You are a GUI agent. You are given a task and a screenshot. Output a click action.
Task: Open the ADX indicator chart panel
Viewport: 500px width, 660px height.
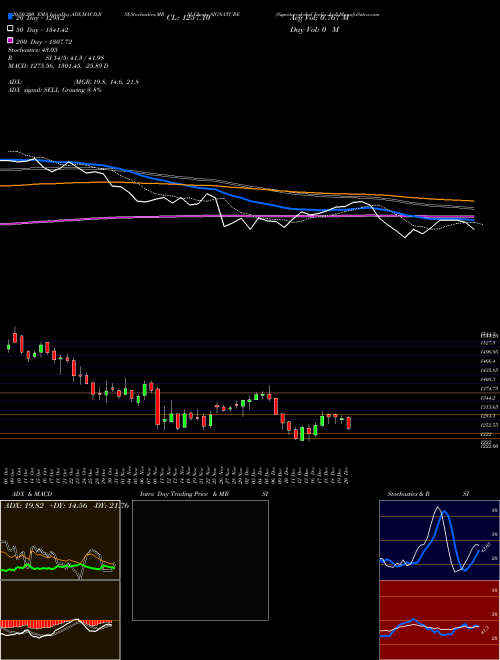60,540
